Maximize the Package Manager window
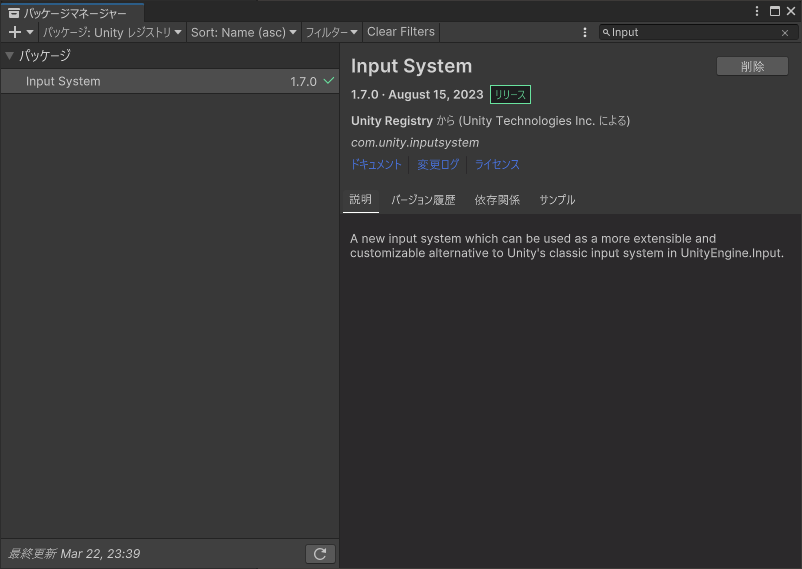802x569 pixels. [774, 11]
